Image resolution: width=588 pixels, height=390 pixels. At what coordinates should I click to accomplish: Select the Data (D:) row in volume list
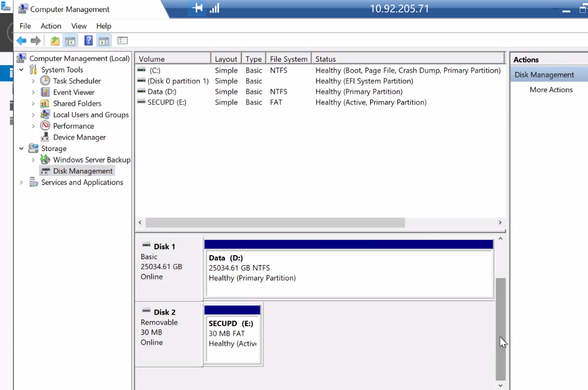321,92
